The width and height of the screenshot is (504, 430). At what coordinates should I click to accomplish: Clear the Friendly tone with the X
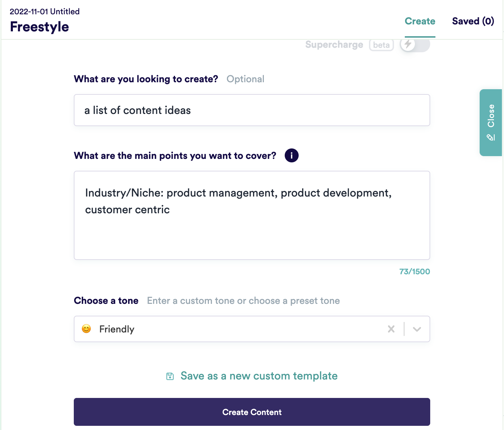pos(391,329)
